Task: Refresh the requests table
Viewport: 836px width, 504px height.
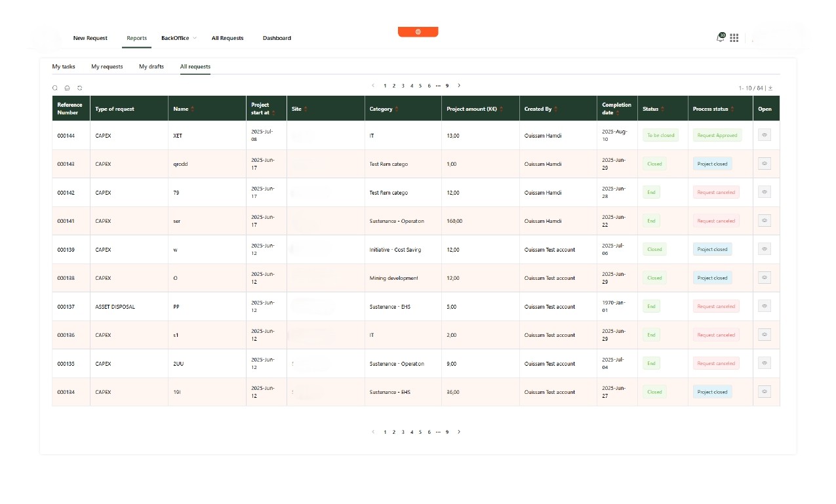Action: 79,88
